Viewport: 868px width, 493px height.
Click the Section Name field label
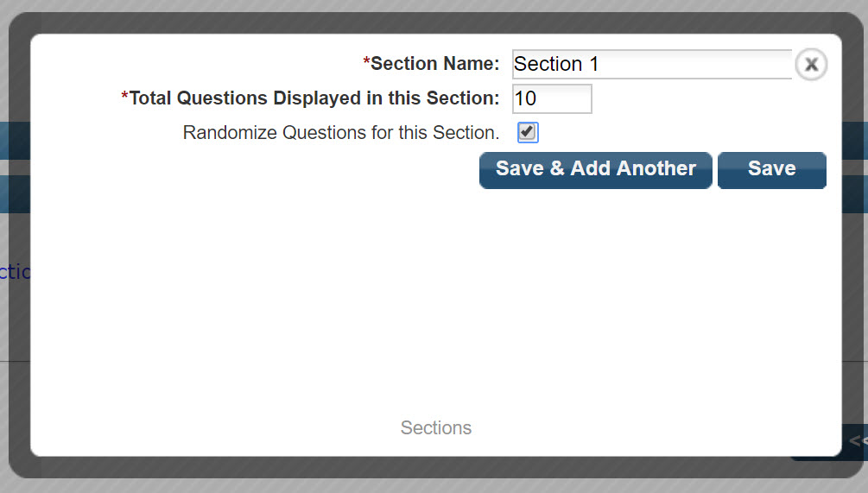(x=434, y=64)
